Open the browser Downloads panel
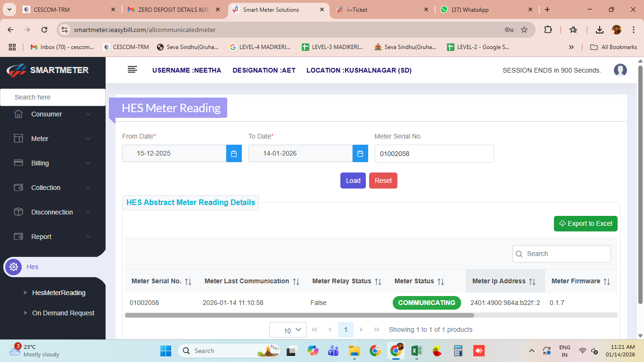Viewport: 644px width, 362px height. coord(600,30)
